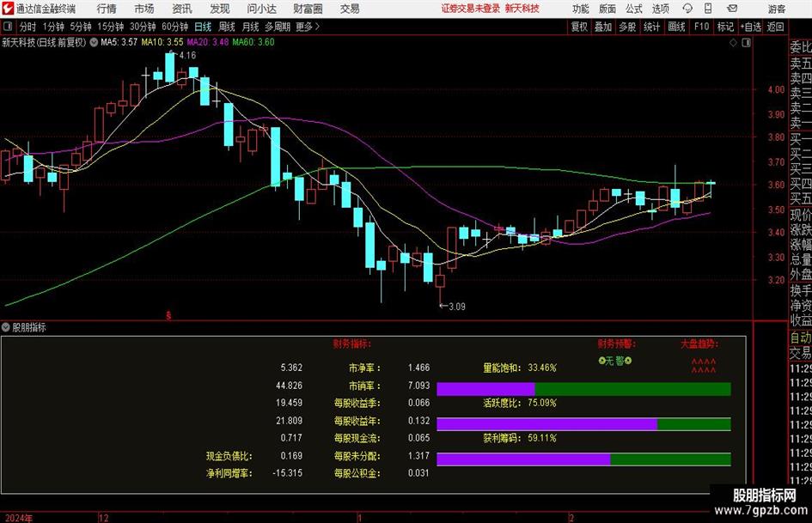Screen dimensions: 812x523
Task: Toggle the left sidebar panel icon
Action: 8,27
